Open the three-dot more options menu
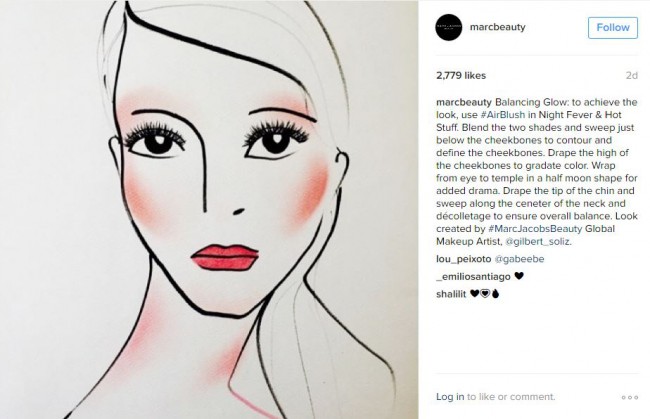Image resolution: width=650 pixels, height=419 pixels. [629, 397]
